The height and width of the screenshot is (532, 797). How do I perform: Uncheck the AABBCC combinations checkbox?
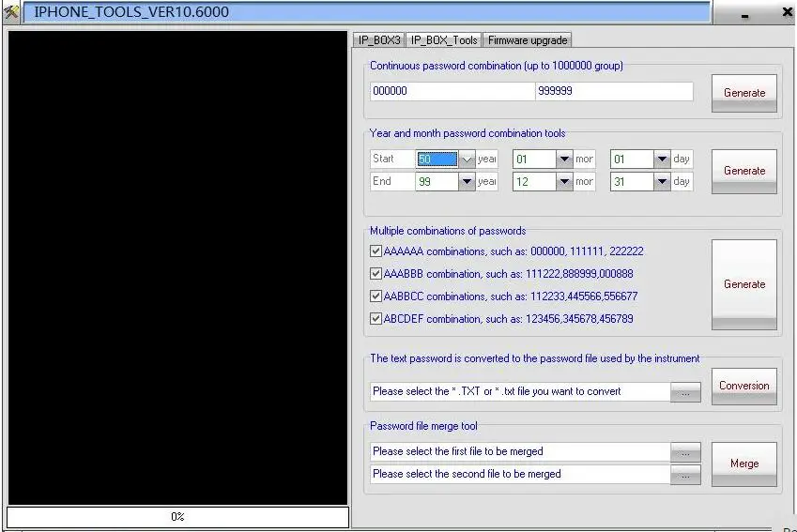[x=376, y=296]
